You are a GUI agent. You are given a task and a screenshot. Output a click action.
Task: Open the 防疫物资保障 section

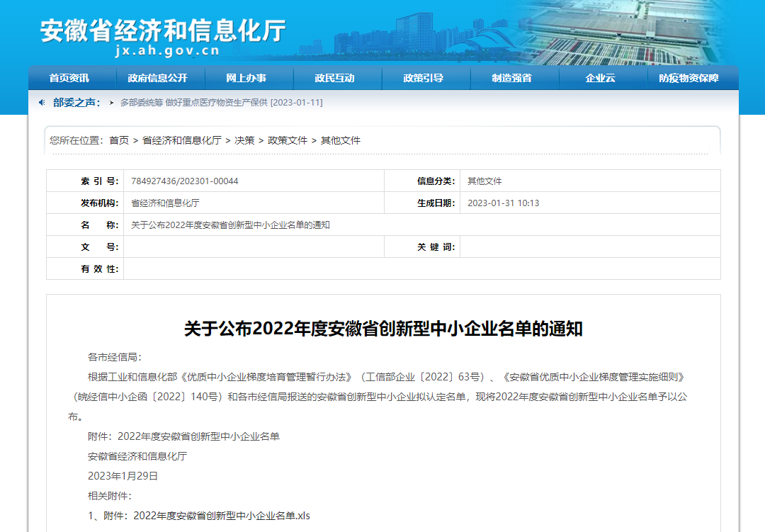(691, 79)
